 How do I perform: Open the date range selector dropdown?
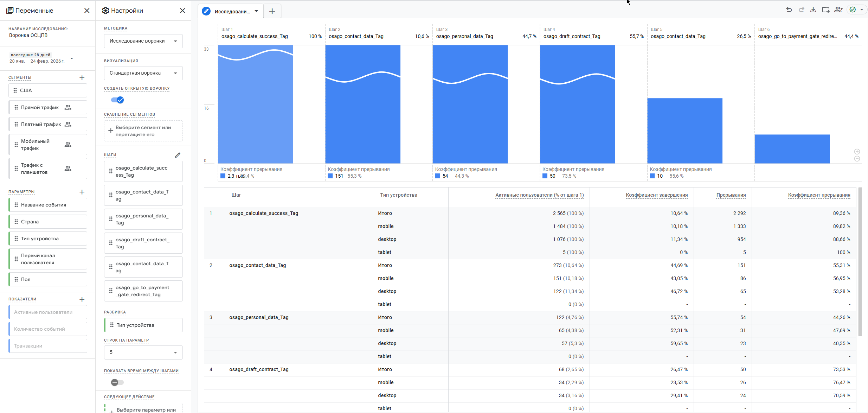(x=72, y=58)
